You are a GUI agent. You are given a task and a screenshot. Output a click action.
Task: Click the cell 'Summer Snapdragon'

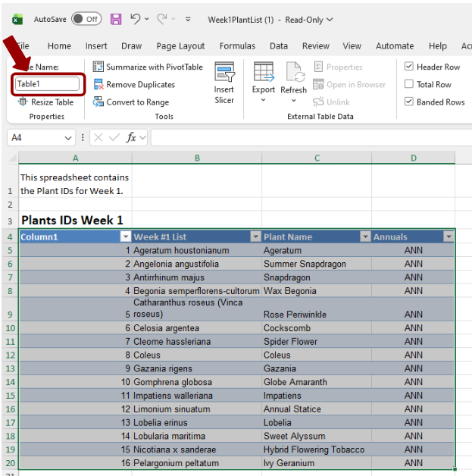point(317,264)
